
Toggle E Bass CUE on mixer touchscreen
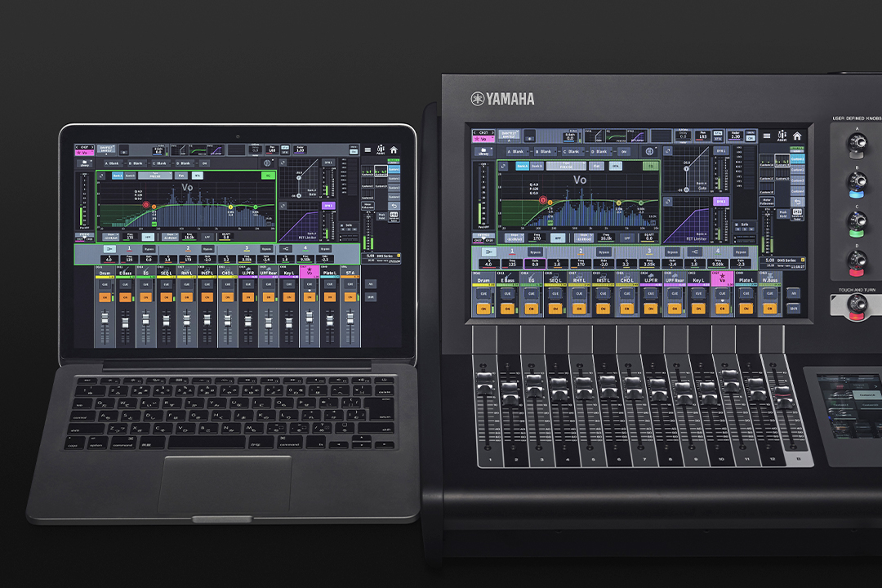tap(507, 293)
